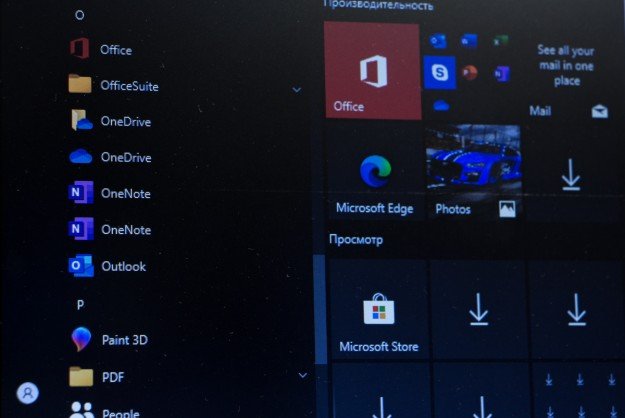Expand the PDF folder chevron

(302, 375)
